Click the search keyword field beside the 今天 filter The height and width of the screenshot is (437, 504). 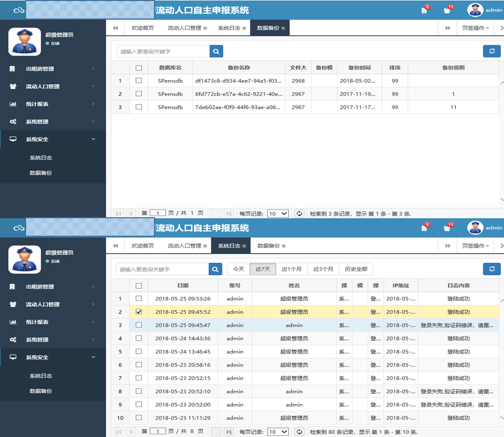tap(162, 269)
